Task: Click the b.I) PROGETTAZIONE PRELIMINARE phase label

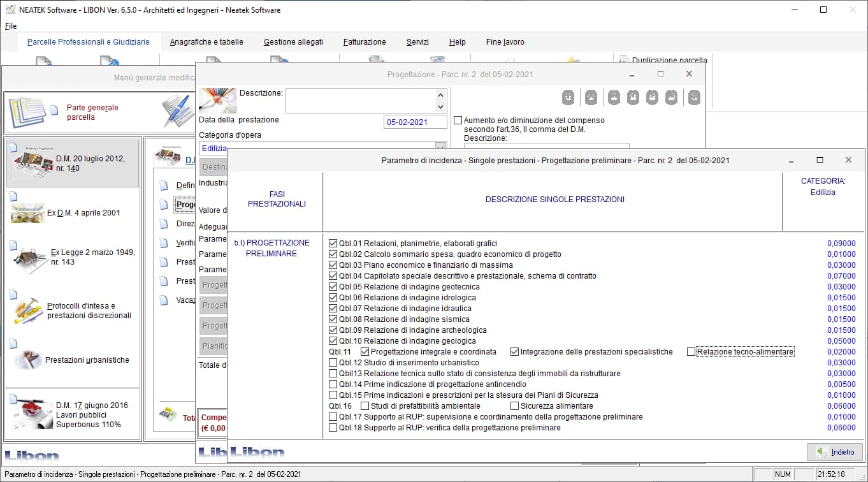Action: pyautogui.click(x=272, y=248)
